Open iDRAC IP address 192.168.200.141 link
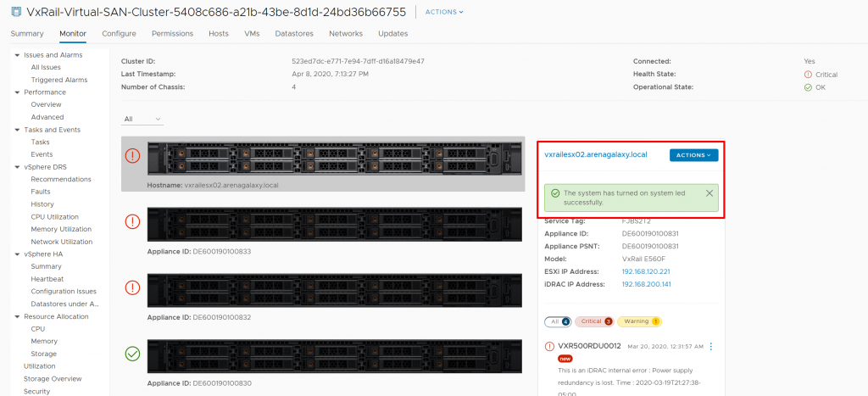Screen dimensions: 868x396 tap(646, 284)
